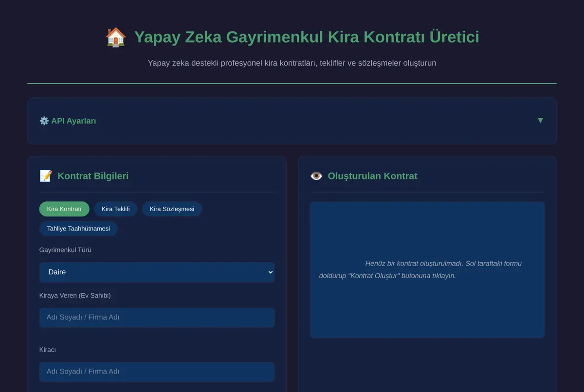This screenshot has width=584, height=392.
Task: Click the main page title text
Action: (307, 37)
